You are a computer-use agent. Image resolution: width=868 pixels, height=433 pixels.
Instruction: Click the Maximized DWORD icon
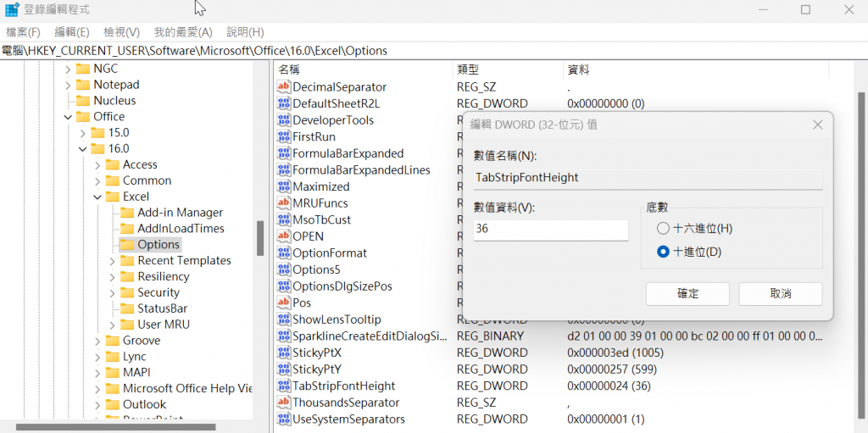click(x=283, y=186)
